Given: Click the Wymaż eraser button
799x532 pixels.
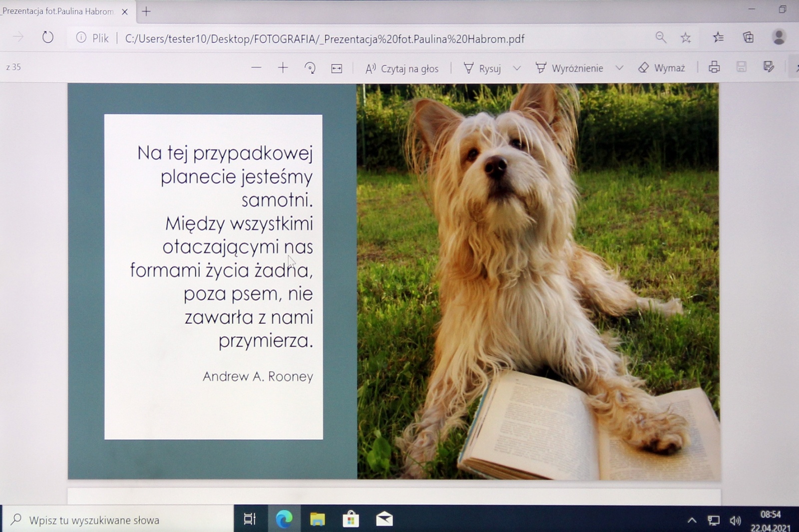Looking at the screenshot, I should point(662,68).
